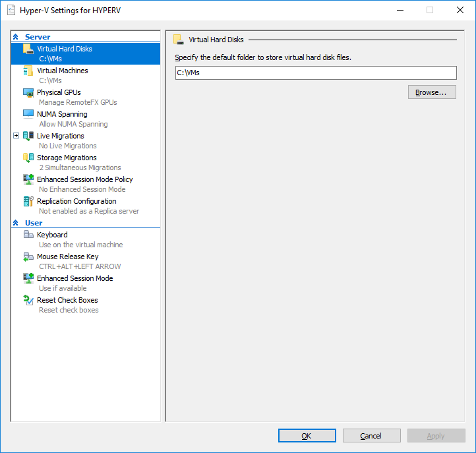Click the User Enhanced Session Mode icon
This screenshot has height=453, width=476.
pyautogui.click(x=28, y=278)
